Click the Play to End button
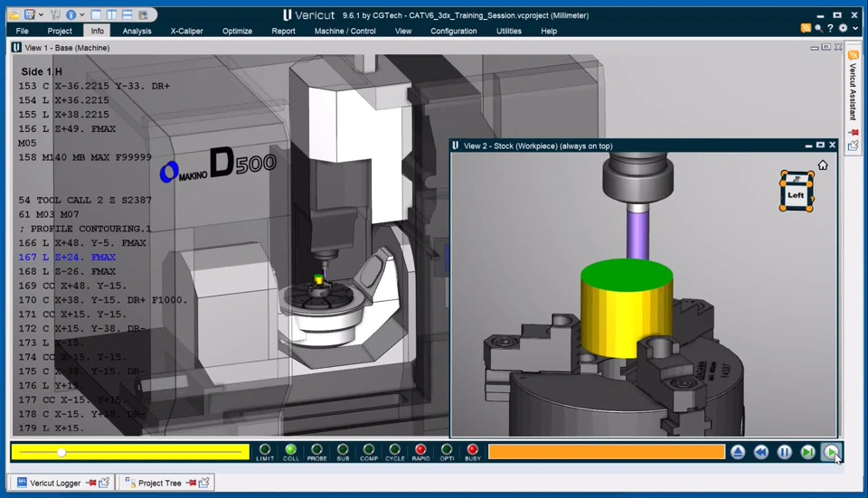Image resolution: width=868 pixels, height=498 pixels. click(831, 452)
